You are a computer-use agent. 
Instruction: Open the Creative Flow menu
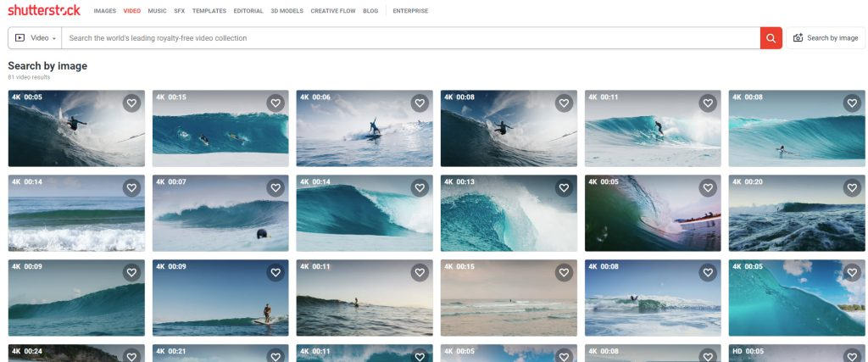333,11
